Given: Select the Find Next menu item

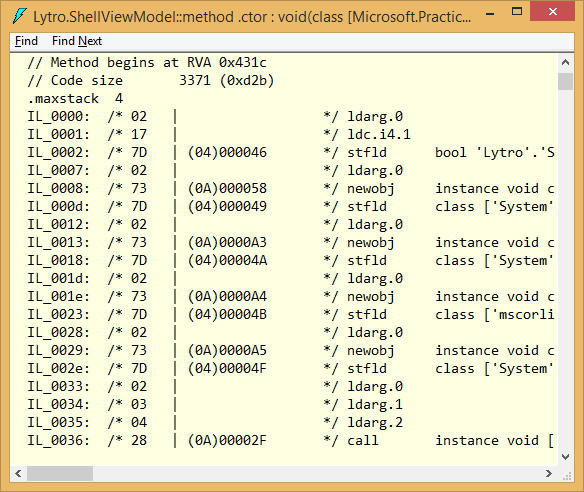Looking at the screenshot, I should tap(77, 41).
